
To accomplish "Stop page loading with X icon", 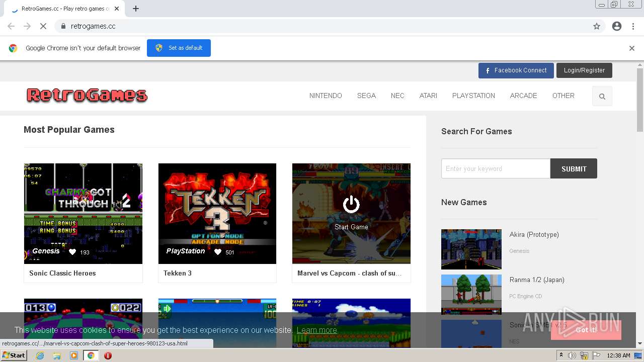I will pos(43,26).
